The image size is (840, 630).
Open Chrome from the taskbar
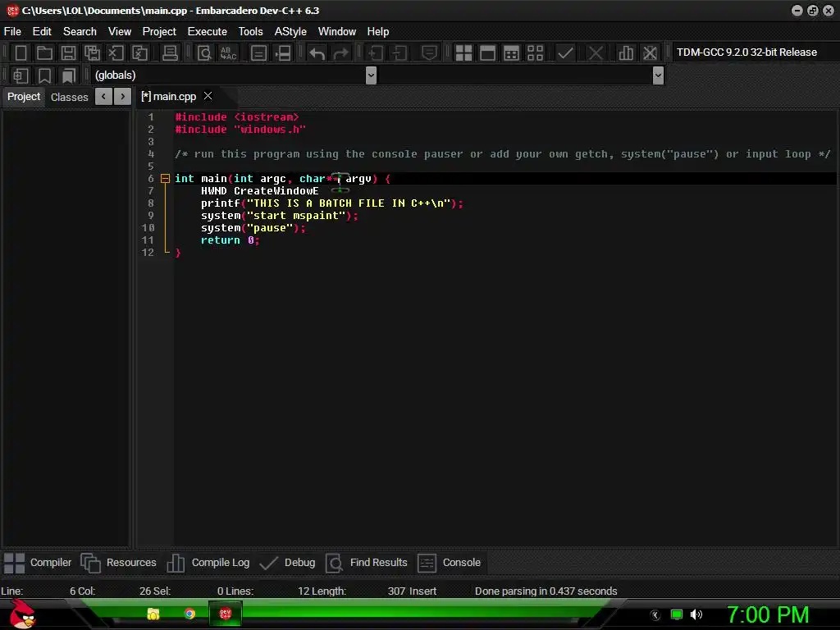click(189, 614)
